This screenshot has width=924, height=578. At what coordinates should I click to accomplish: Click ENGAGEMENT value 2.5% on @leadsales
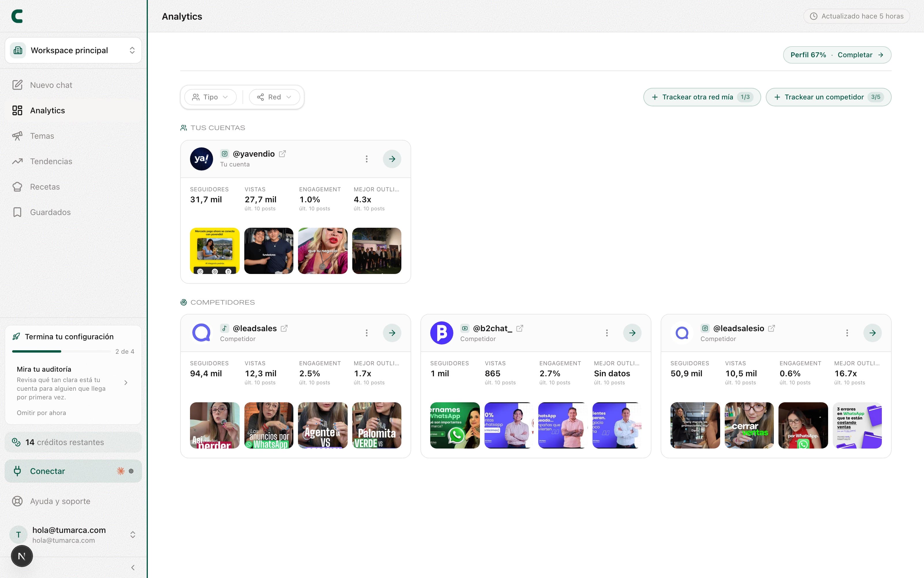click(x=310, y=373)
